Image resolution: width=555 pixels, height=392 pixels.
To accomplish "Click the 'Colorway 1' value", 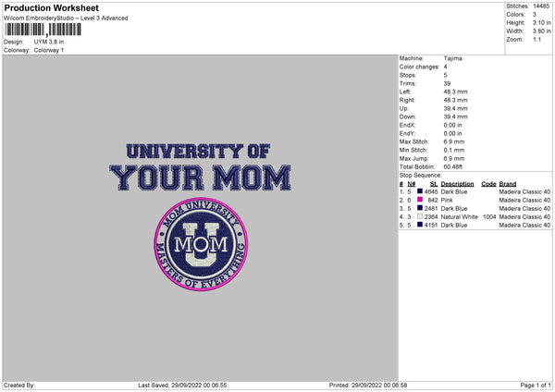I will click(x=49, y=50).
